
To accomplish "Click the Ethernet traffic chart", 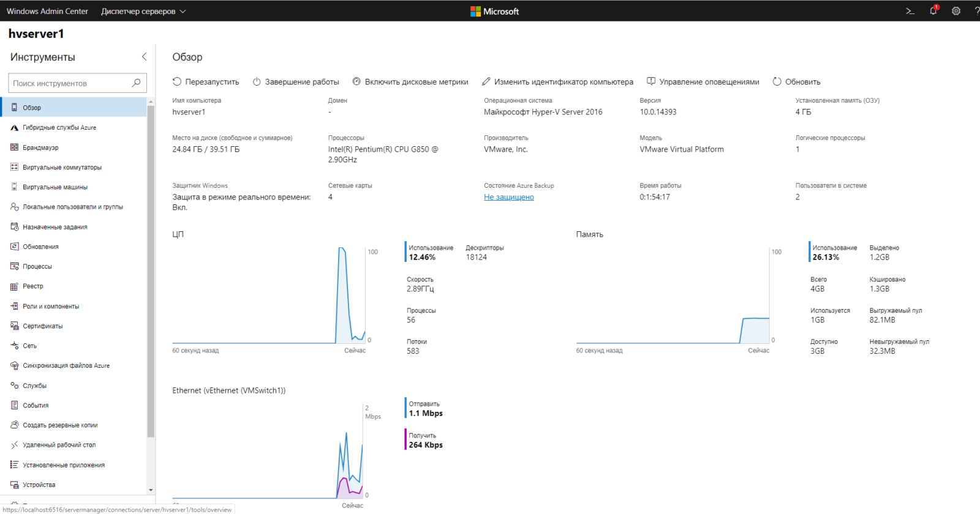I will 269,451.
